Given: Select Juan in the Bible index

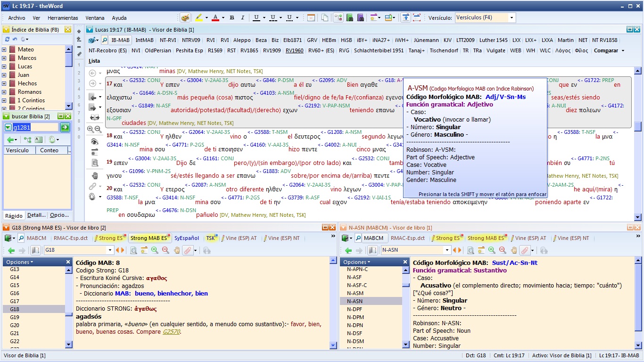Looking at the screenshot, I should click(x=24, y=75).
